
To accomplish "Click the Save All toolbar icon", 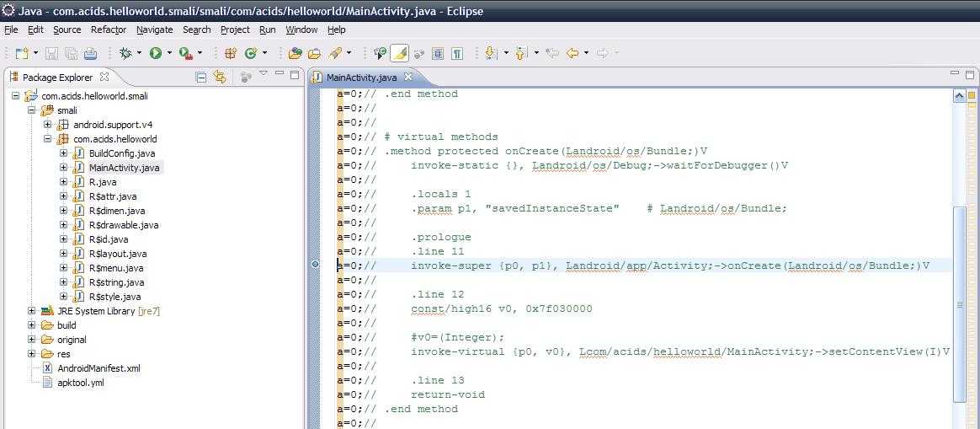I will pos(72,54).
